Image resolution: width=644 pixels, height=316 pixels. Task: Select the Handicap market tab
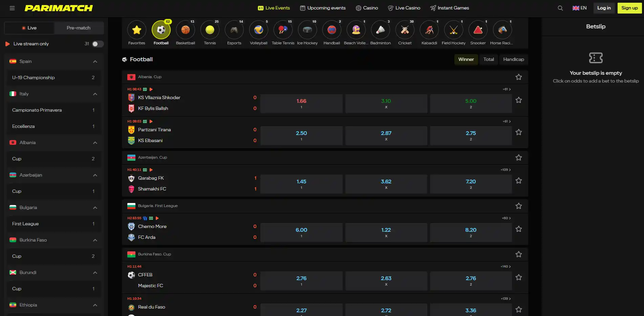click(513, 59)
